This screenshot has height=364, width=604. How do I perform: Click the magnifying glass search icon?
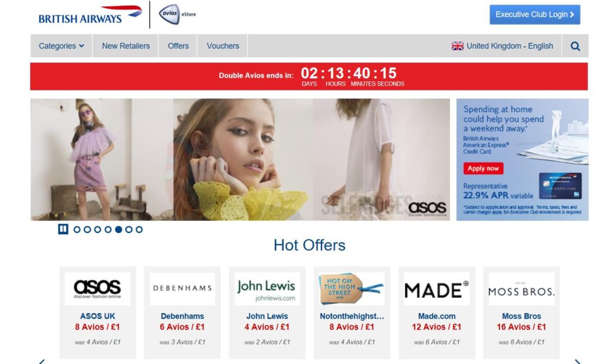click(575, 46)
